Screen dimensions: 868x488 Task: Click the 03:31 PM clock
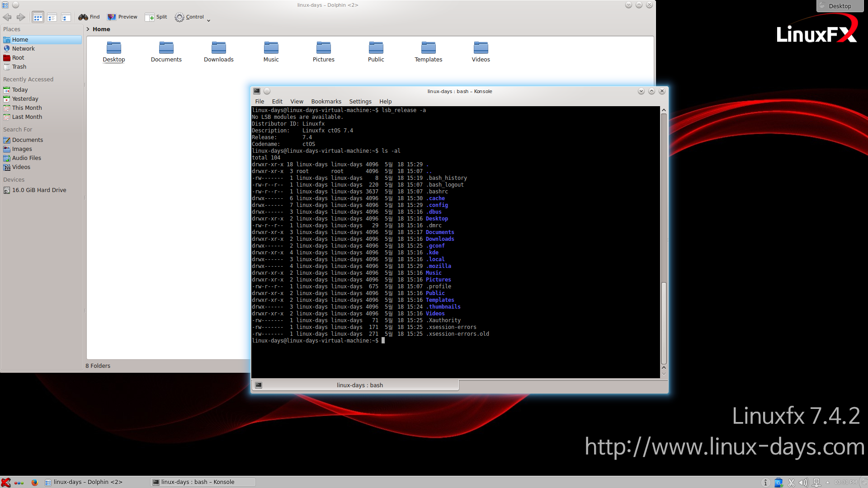click(845, 482)
